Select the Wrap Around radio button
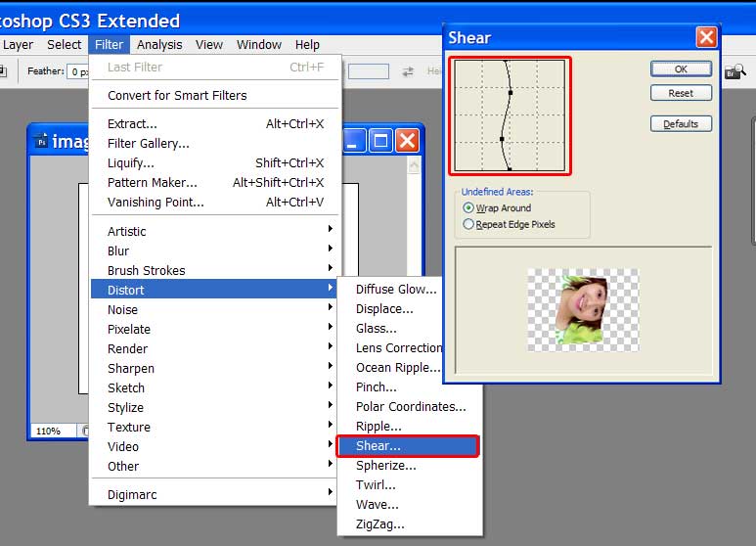The image size is (756, 546). click(x=468, y=207)
